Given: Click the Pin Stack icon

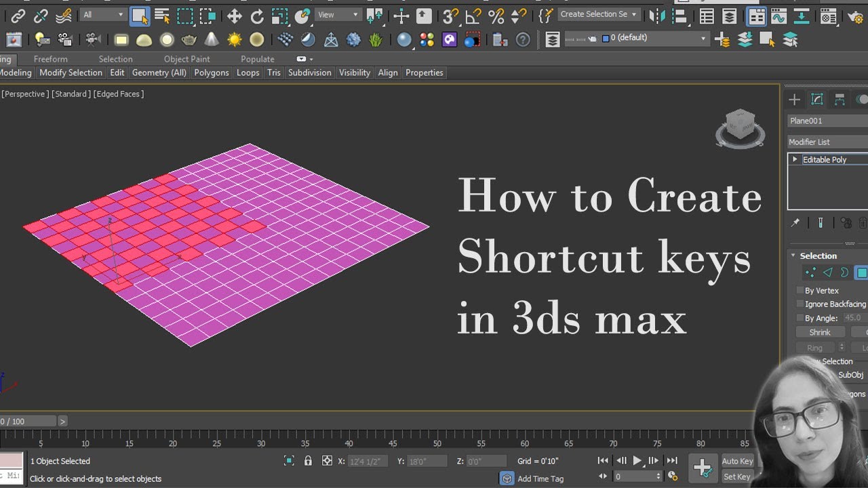Looking at the screenshot, I should click(x=795, y=222).
